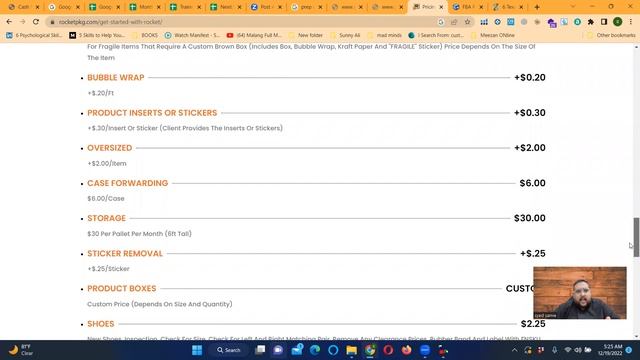Click the presenter webcam thumbnail
Image resolution: width=640 pixels, height=360 pixels.
[x=580, y=293]
